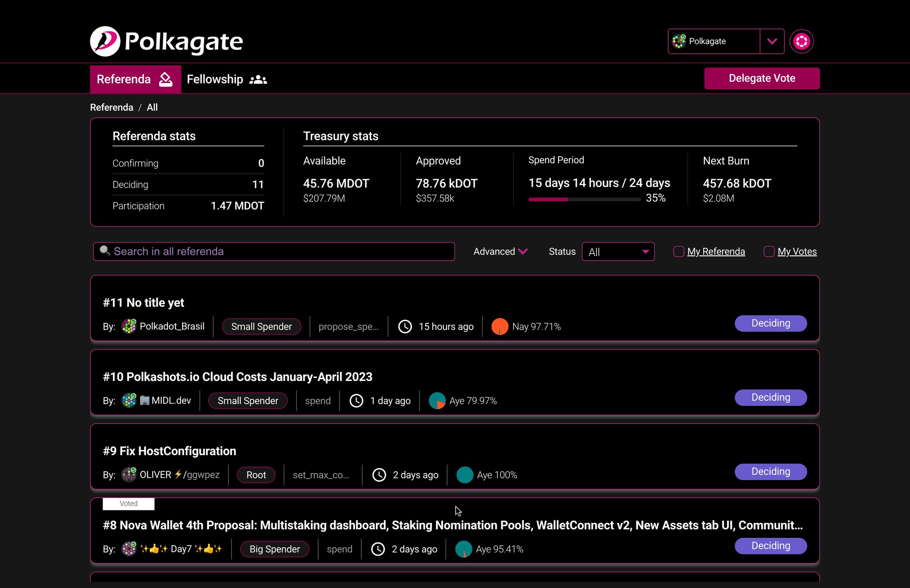Select the Referenda tab
Screen dimensions: 910x588
point(124,79)
